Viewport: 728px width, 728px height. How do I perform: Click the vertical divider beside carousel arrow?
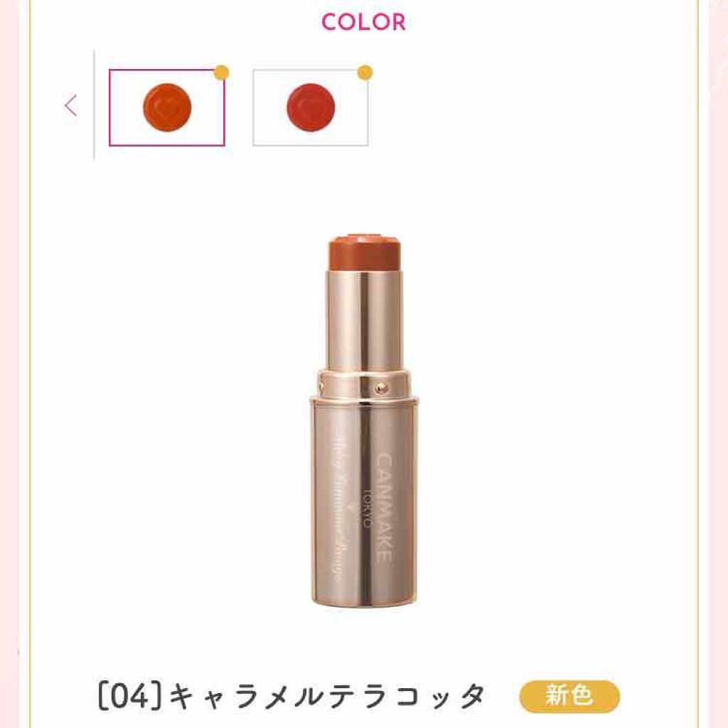[95, 105]
